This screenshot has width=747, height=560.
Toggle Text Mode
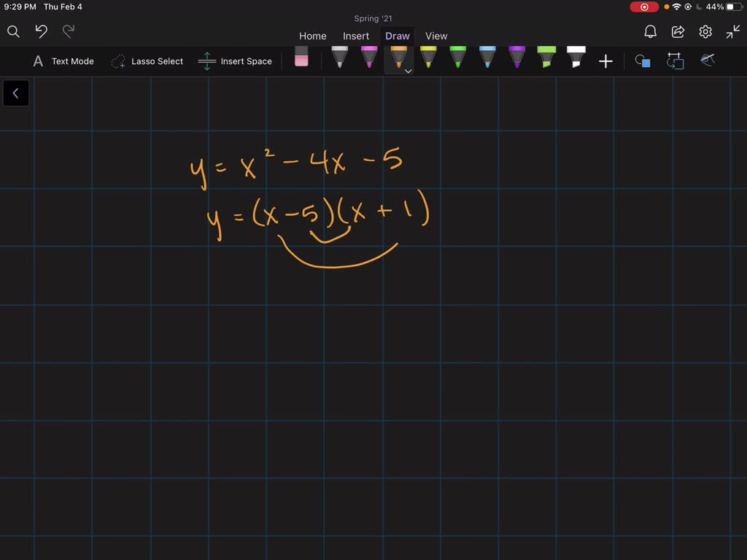click(x=65, y=61)
